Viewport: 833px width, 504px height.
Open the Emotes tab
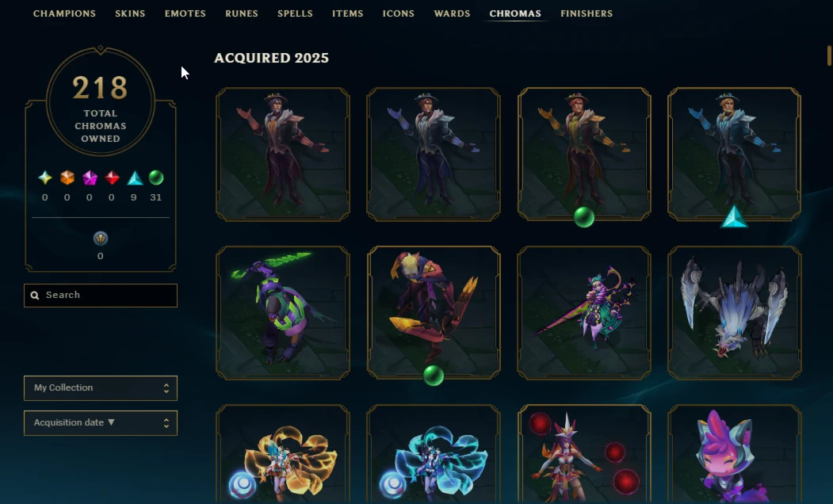coord(185,13)
